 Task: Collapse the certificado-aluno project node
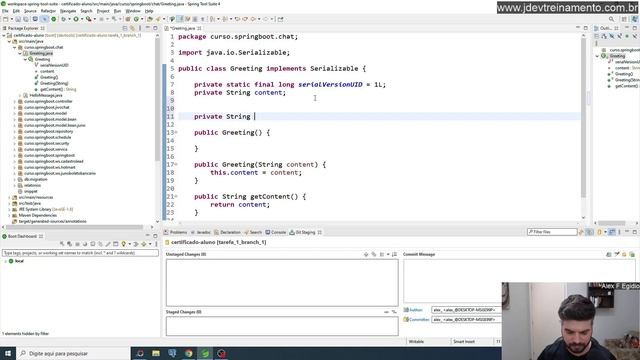click(4, 36)
